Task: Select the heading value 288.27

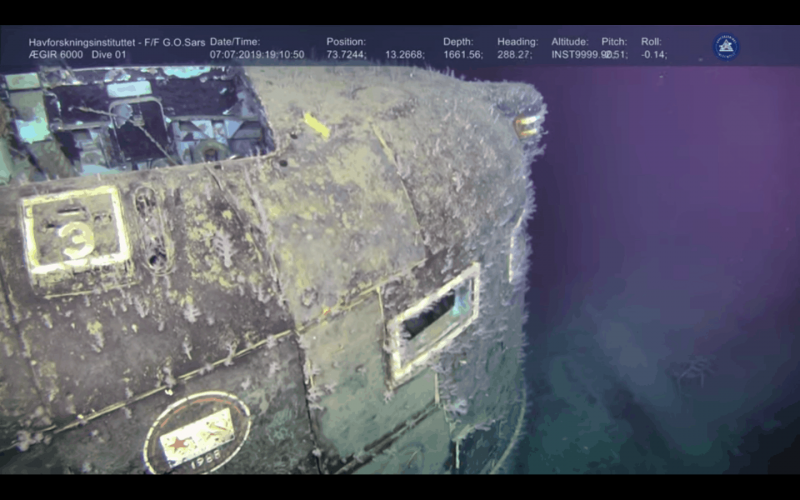Action: tap(516, 55)
